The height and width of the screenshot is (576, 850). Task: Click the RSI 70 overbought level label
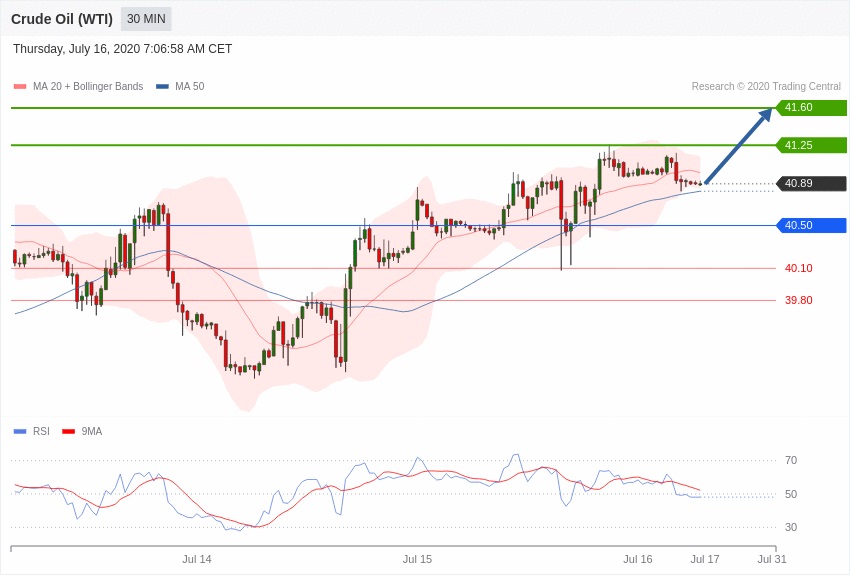coord(791,460)
